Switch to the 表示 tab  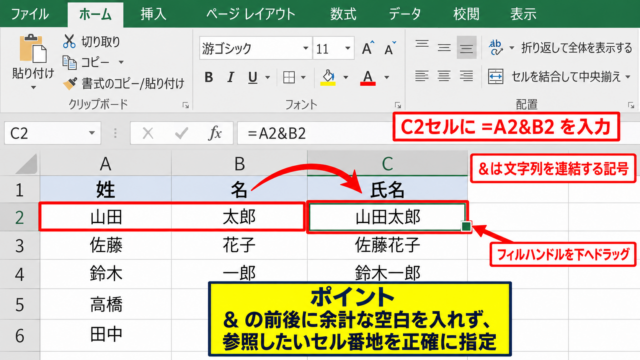coord(523,14)
